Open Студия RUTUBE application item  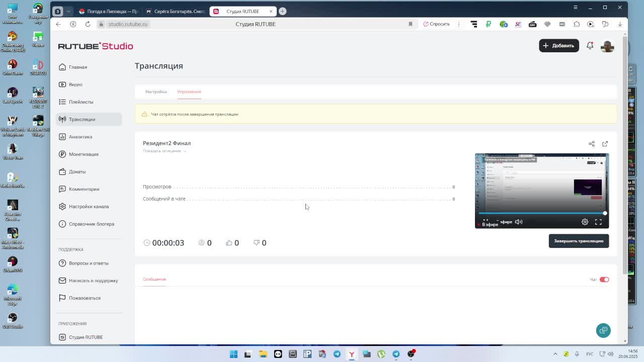[89, 337]
